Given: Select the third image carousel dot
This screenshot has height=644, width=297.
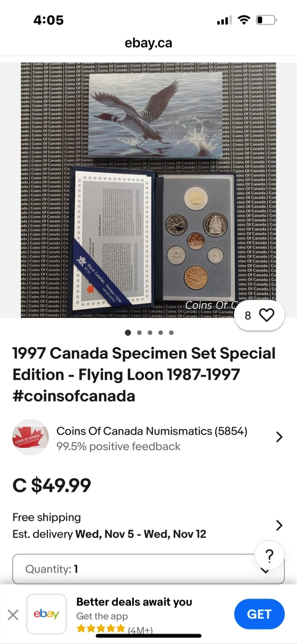Looking at the screenshot, I should pyautogui.click(x=150, y=333).
